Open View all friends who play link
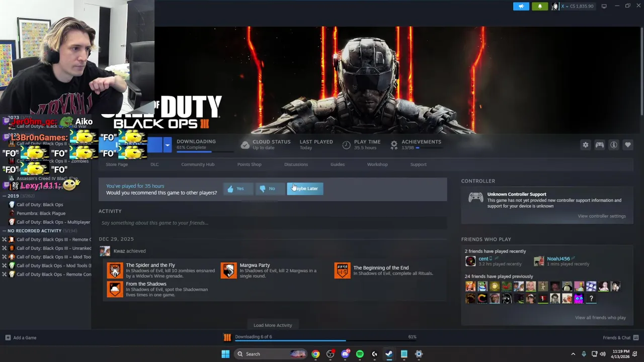This screenshot has width=644, height=362. point(600,318)
